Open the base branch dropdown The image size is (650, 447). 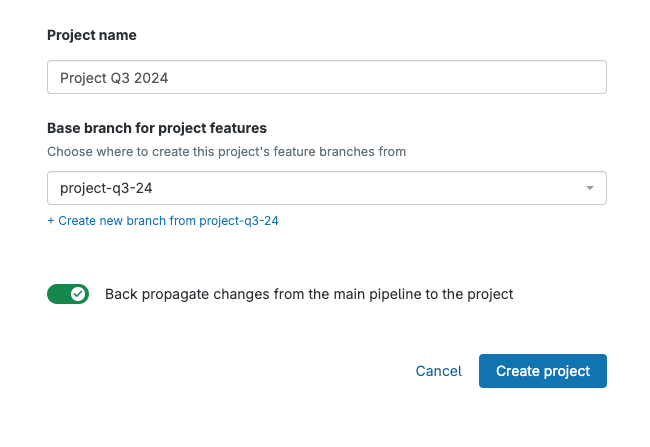(326, 187)
